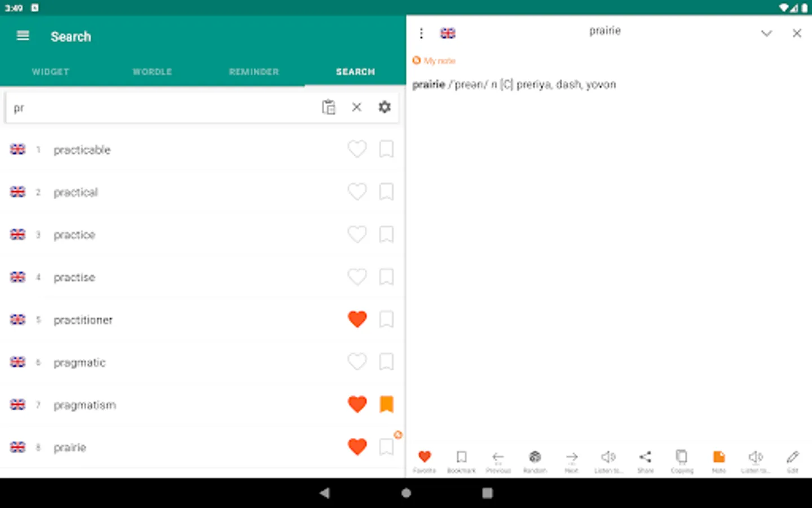Tap the Android home button
The image size is (812, 508).
[406, 493]
